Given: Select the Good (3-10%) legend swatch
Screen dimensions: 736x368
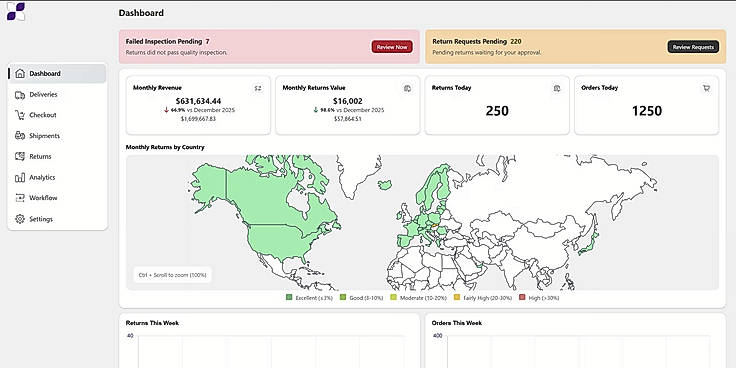Looking at the screenshot, I should click(x=343, y=298).
